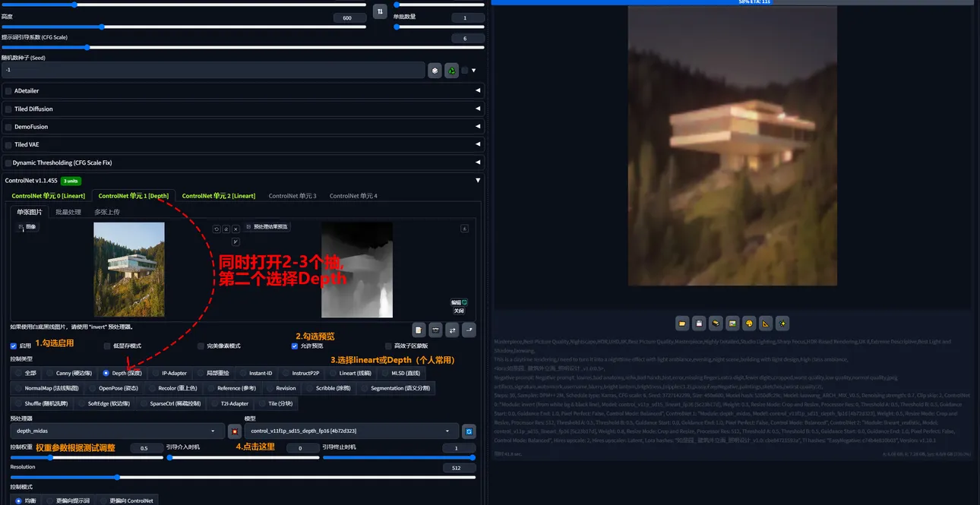The image size is (980, 505).
Task: Save zip archive of the generated image
Action: pos(716,324)
